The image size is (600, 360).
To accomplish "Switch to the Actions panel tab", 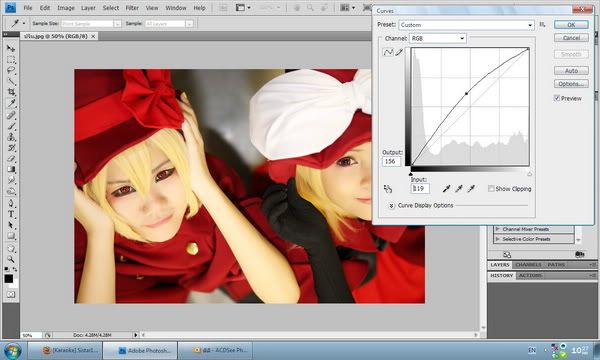I will click(x=530, y=275).
